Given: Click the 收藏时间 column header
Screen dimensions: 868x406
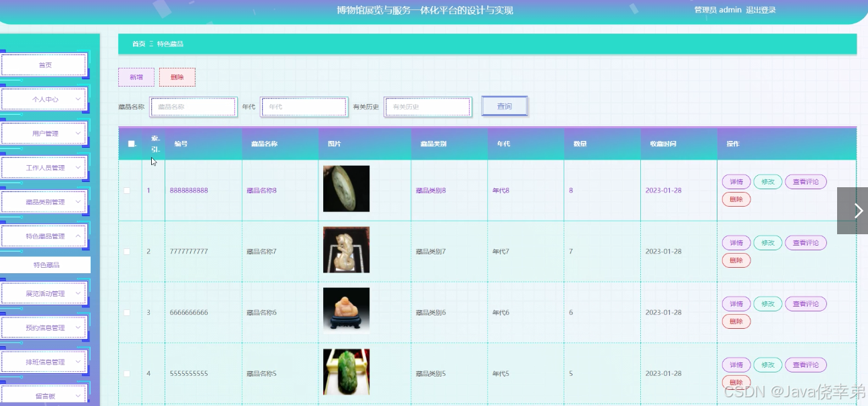Looking at the screenshot, I should [663, 144].
